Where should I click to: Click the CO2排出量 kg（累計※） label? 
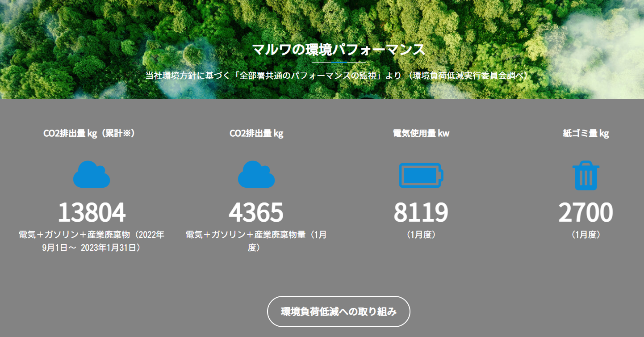[89, 134]
